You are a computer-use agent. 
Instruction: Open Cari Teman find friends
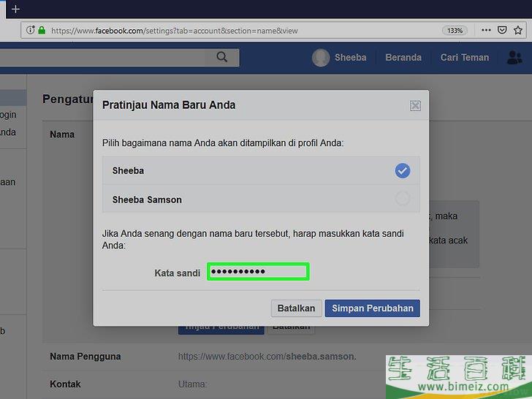pyautogui.click(x=465, y=57)
